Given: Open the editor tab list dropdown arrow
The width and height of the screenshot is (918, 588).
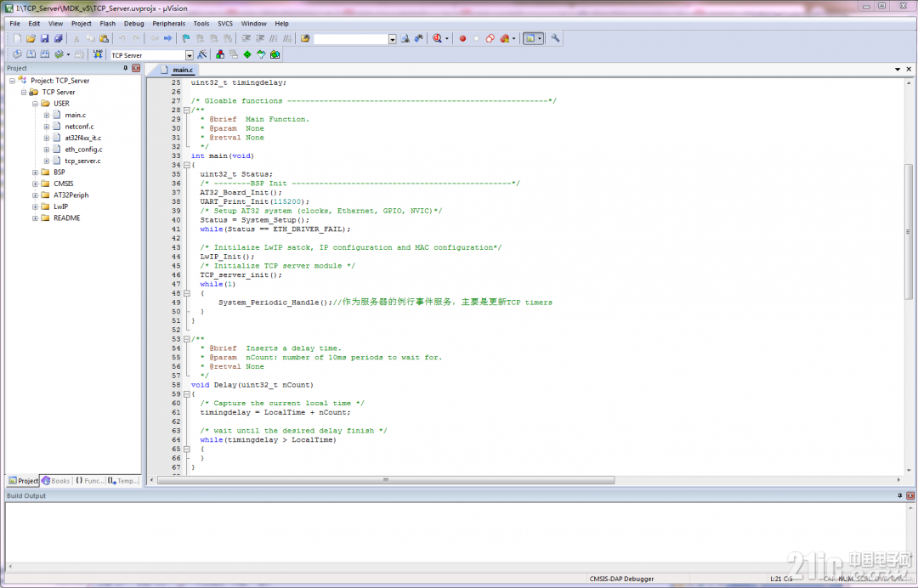Looking at the screenshot, I should [x=898, y=70].
